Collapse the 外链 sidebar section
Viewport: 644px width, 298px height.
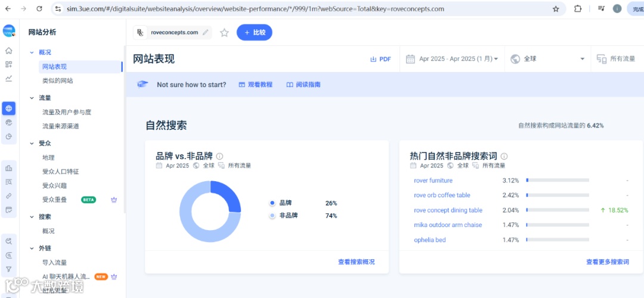(32, 249)
